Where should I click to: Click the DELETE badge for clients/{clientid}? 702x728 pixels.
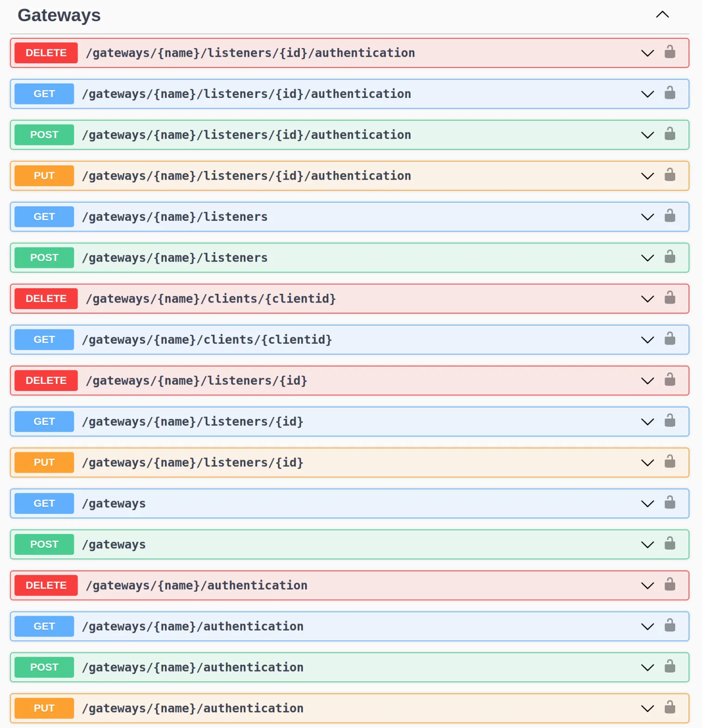point(46,298)
